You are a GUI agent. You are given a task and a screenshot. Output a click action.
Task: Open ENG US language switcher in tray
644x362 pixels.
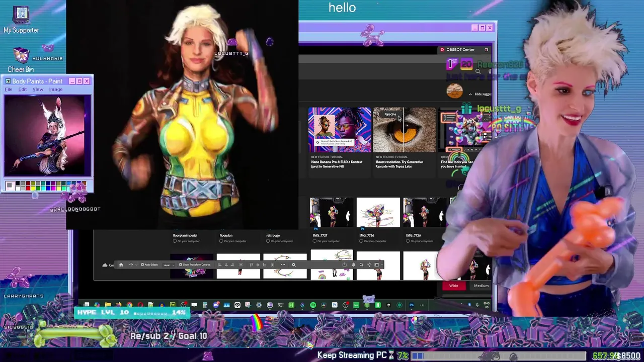point(487,305)
